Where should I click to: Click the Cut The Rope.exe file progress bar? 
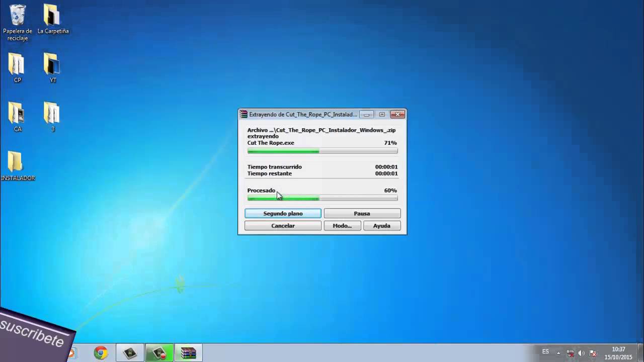323,151
